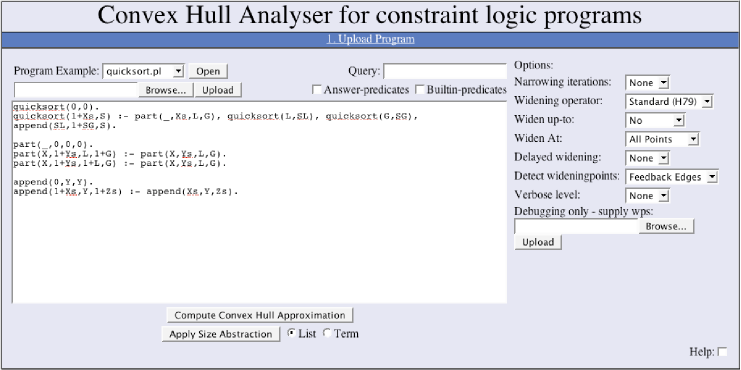Screen dimensions: 741x370
Task: Click the 'Options:' heading text
Action: click(534, 65)
